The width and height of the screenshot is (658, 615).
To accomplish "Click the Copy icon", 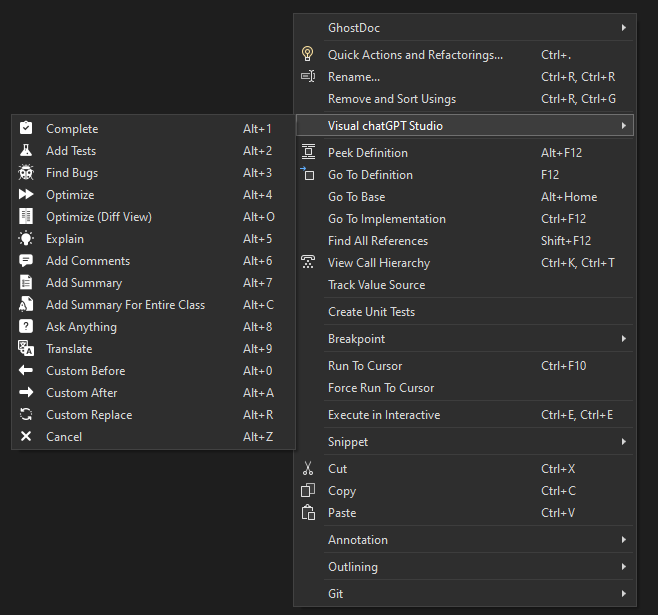I will click(x=308, y=490).
